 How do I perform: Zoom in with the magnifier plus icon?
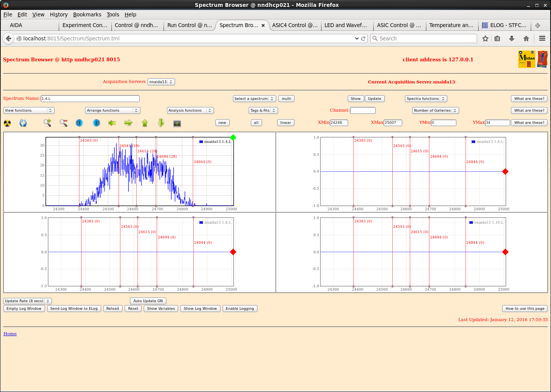(47, 123)
